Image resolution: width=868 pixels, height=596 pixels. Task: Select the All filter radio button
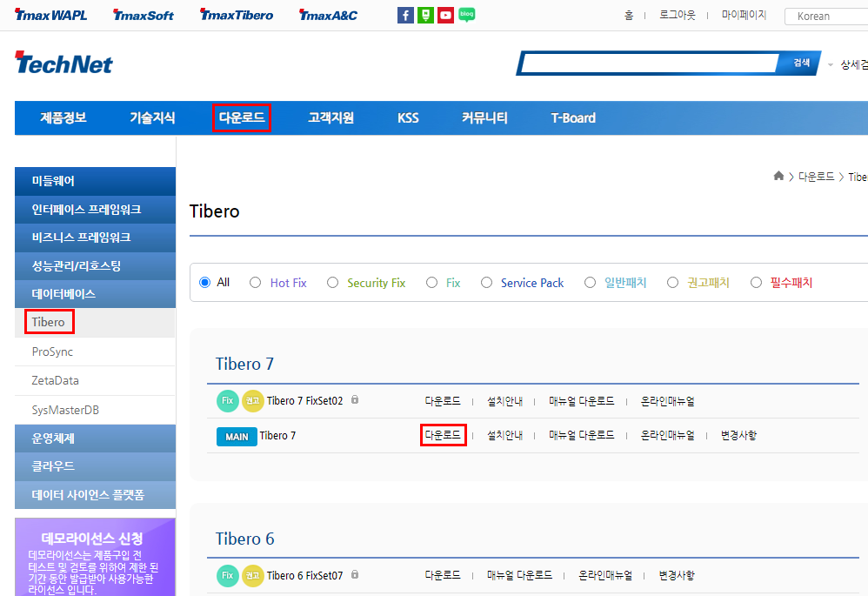pyautogui.click(x=204, y=283)
